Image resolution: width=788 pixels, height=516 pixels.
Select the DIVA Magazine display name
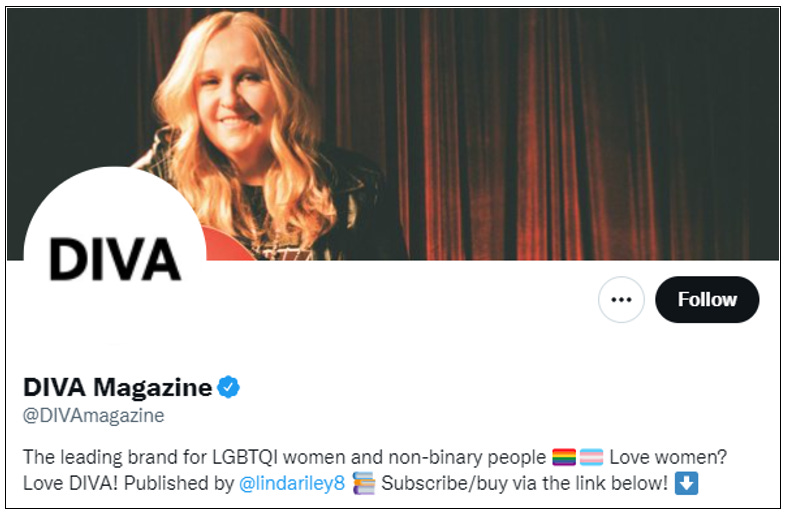[118, 387]
